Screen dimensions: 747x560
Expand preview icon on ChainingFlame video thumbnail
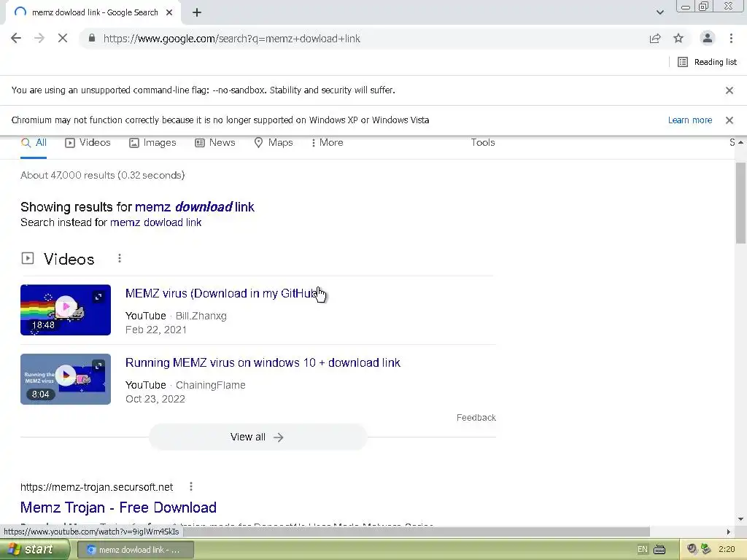click(x=98, y=366)
